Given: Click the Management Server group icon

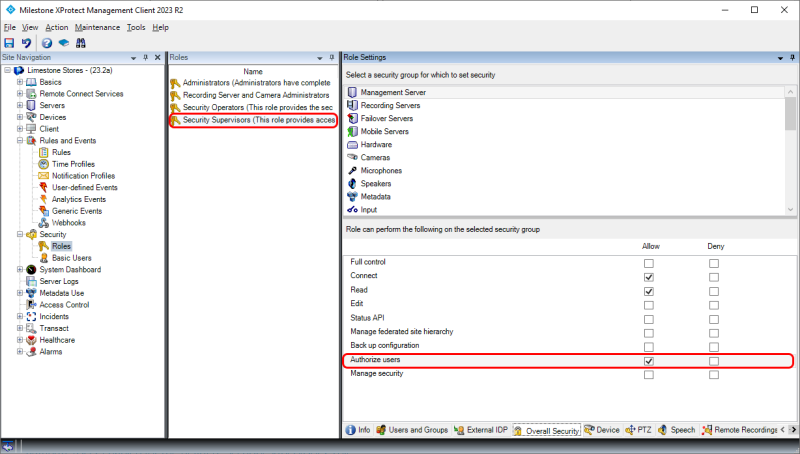Looking at the screenshot, I should tap(352, 92).
